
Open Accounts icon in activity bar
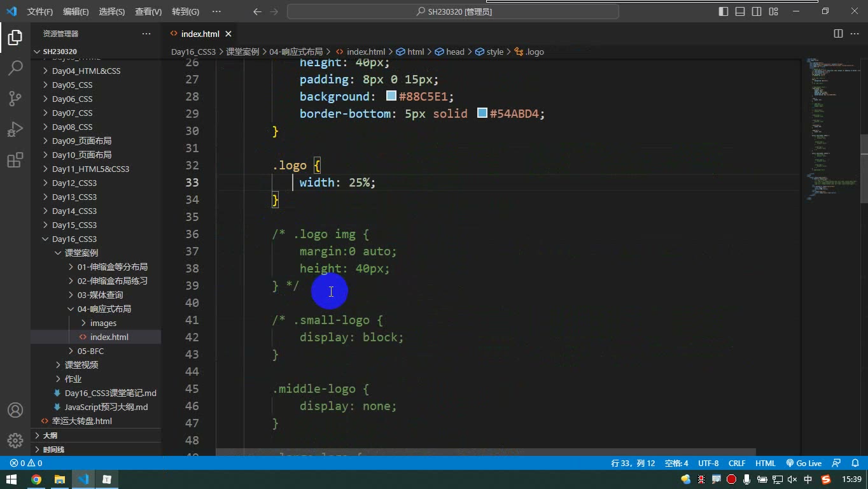(x=15, y=410)
